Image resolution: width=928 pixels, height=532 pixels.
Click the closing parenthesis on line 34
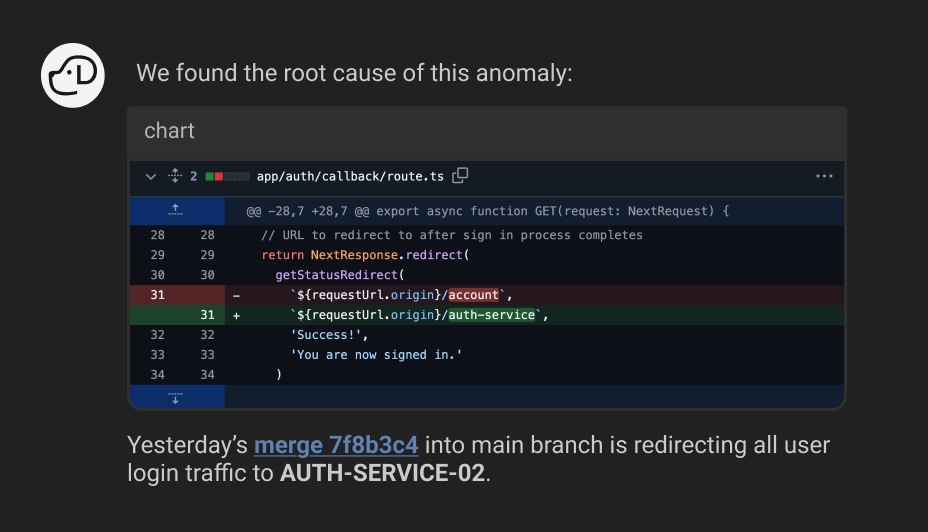pyautogui.click(x=279, y=375)
